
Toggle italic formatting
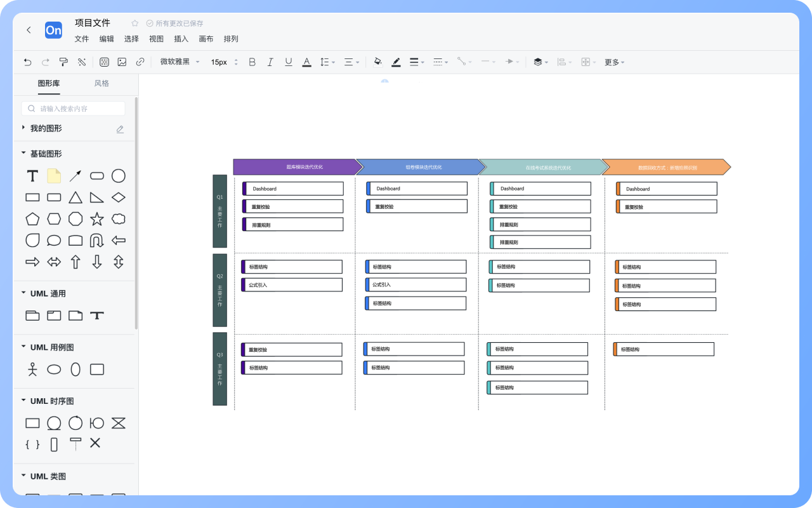click(270, 62)
